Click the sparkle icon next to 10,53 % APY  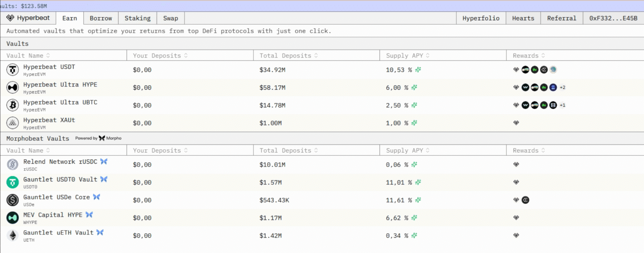point(418,70)
